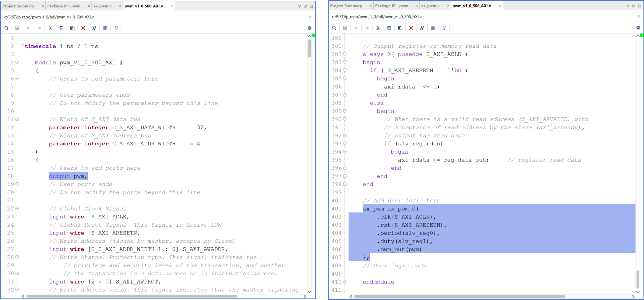This screenshot has width=644, height=300.
Task: Collapse the fold marker at line 11
Action: coord(17,119)
